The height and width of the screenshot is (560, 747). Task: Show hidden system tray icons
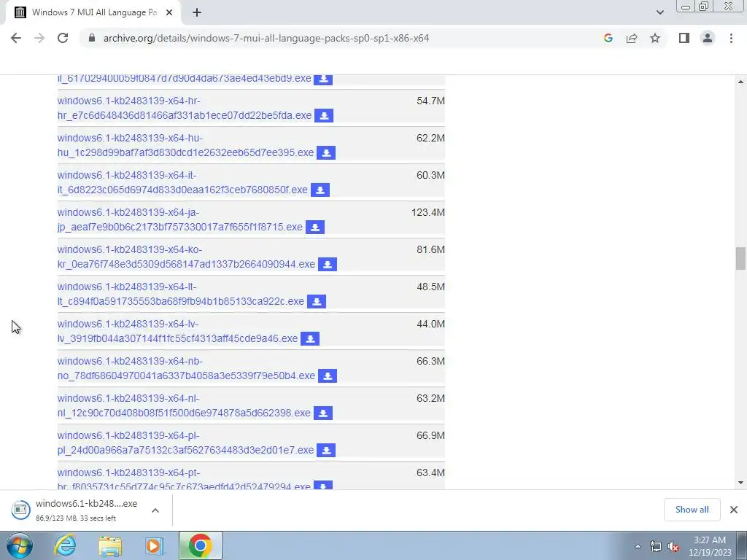(638, 547)
